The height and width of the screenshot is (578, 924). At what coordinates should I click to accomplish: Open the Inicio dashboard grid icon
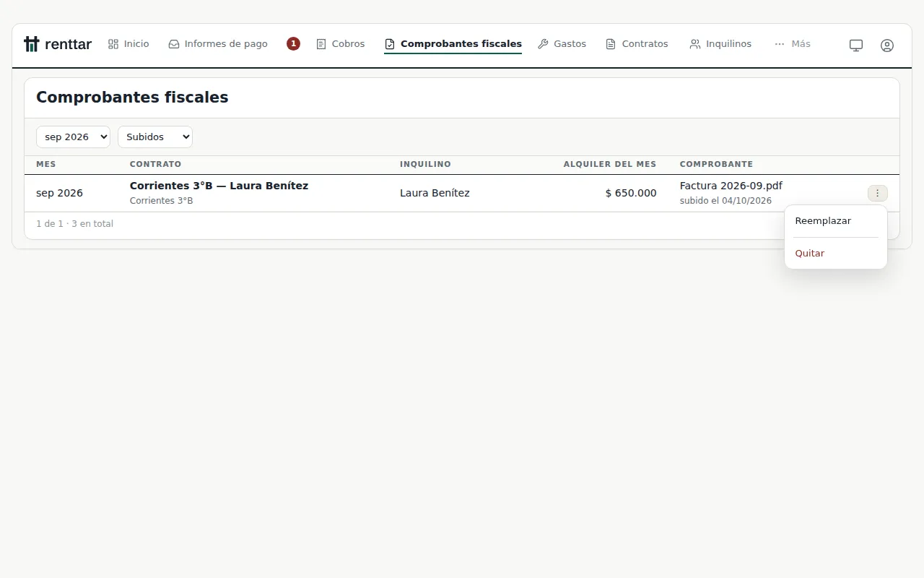pos(113,44)
